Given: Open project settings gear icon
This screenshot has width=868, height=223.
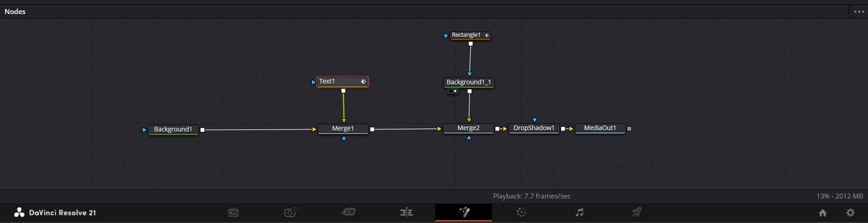Looking at the screenshot, I should click(850, 213).
